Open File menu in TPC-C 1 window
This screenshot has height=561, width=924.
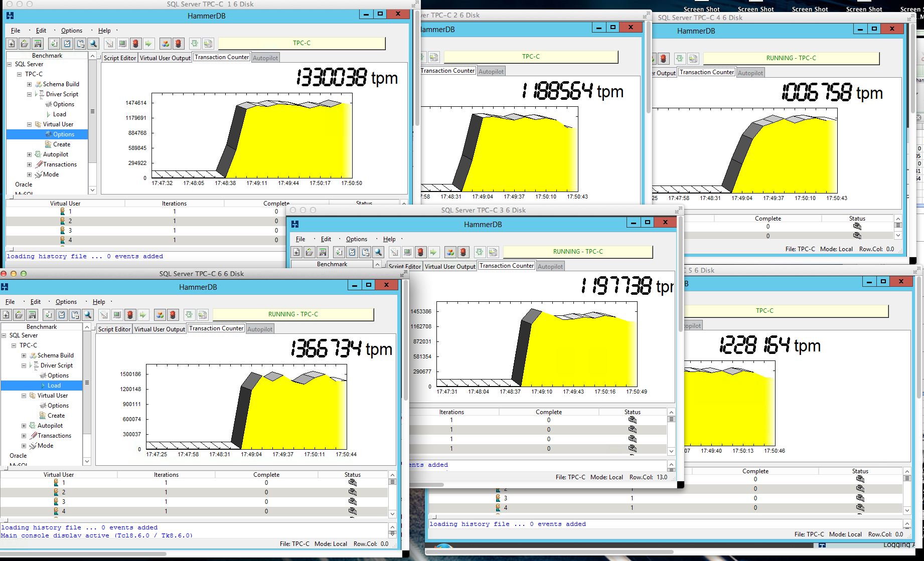tap(16, 31)
